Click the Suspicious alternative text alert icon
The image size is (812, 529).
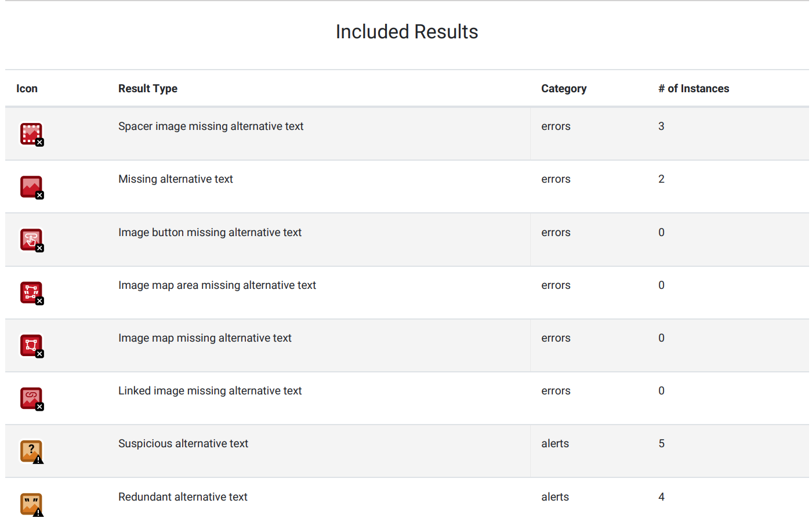click(x=32, y=452)
